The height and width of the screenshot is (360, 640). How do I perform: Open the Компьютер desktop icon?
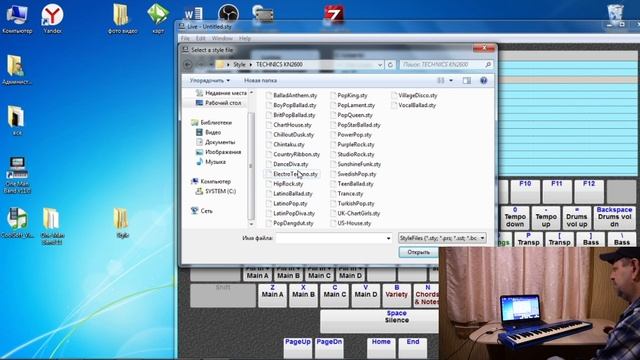[16, 18]
